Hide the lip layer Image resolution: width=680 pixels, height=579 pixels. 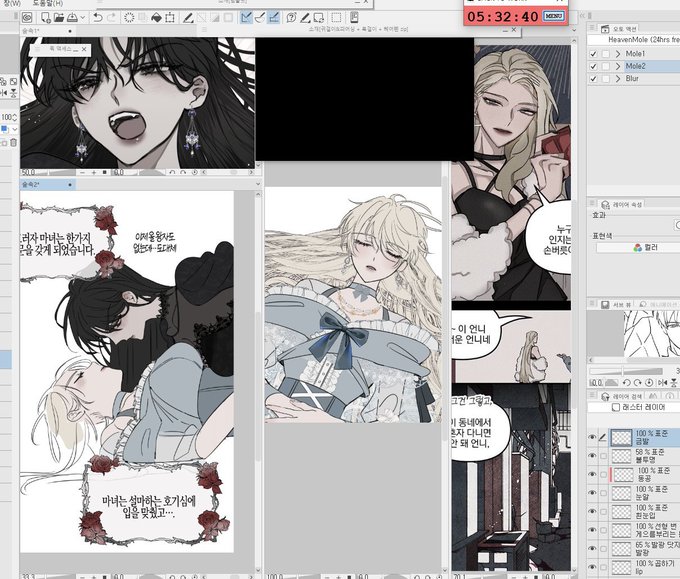pyautogui.click(x=592, y=567)
